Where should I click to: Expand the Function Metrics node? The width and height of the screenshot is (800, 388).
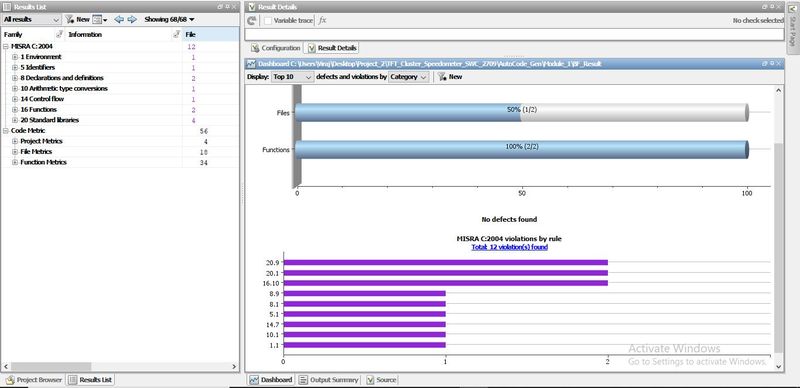[x=15, y=162]
